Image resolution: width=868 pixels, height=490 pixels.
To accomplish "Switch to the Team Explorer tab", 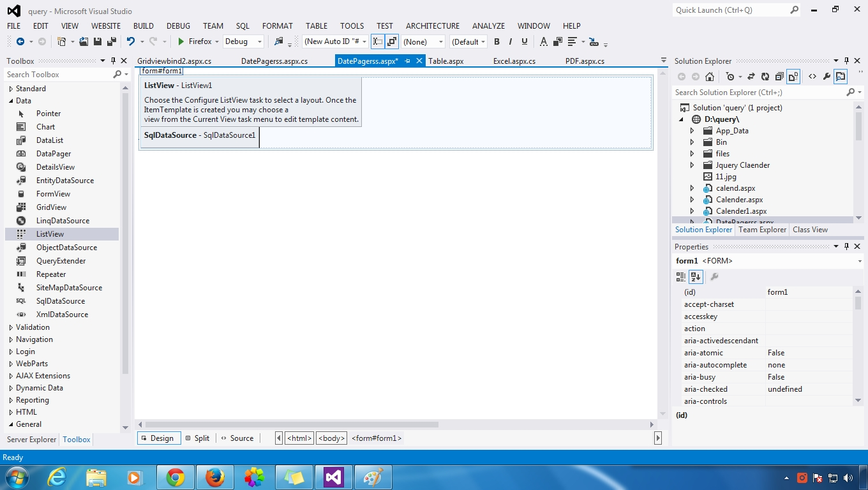I will coord(763,230).
